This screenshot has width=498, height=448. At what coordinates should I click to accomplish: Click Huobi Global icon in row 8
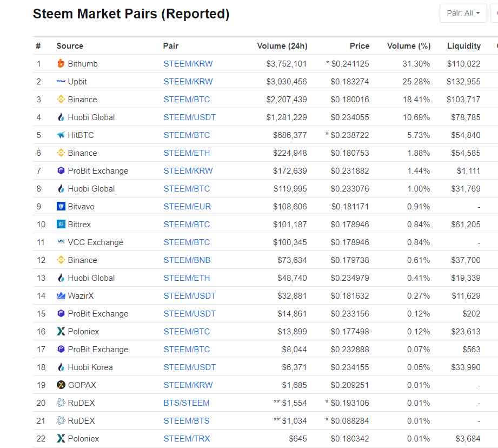(61, 188)
